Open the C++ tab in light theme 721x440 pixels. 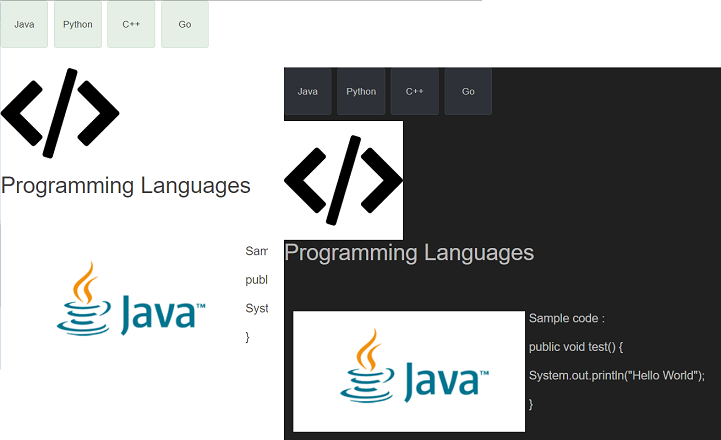pyautogui.click(x=131, y=24)
